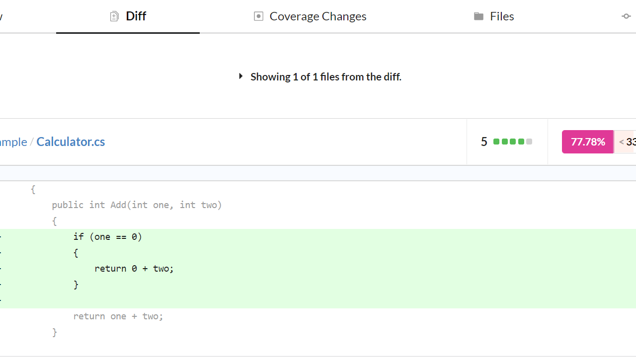Click the added line "if (one == 0)"
The width and height of the screenshot is (636, 364).
click(107, 237)
